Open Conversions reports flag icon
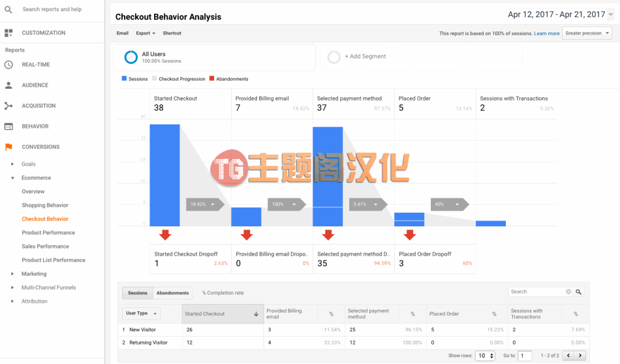Image resolution: width=620 pixels, height=364 pixels. [x=8, y=147]
